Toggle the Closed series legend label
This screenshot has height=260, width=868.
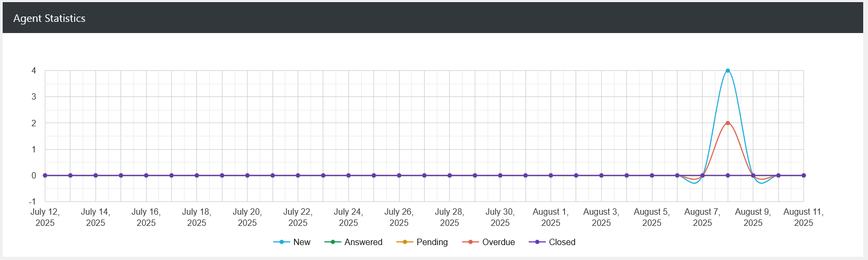[562, 242]
